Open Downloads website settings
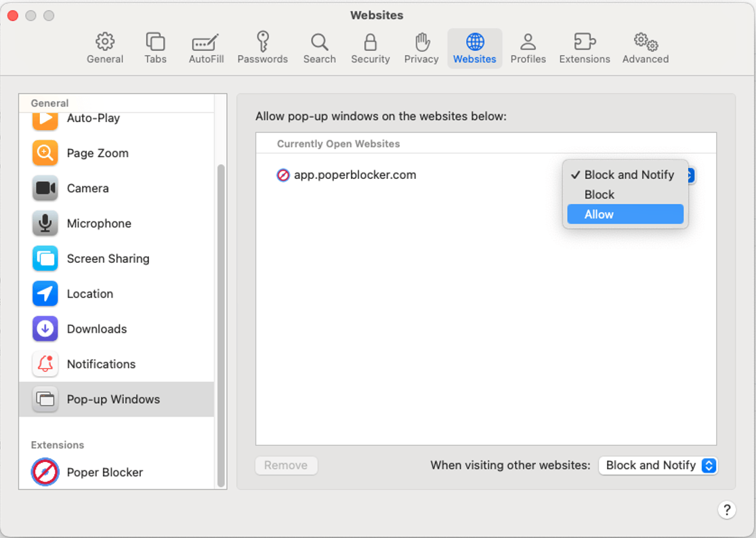This screenshot has height=538, width=756. tap(44, 329)
